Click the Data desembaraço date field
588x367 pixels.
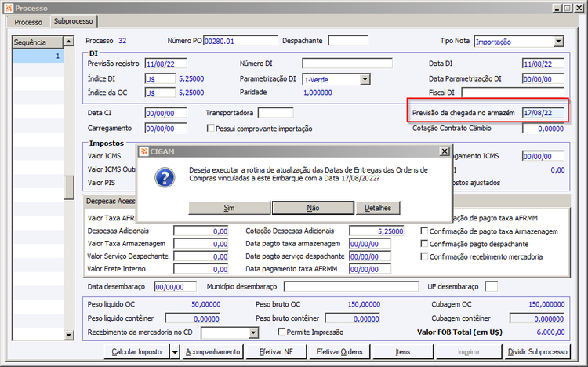175,287
